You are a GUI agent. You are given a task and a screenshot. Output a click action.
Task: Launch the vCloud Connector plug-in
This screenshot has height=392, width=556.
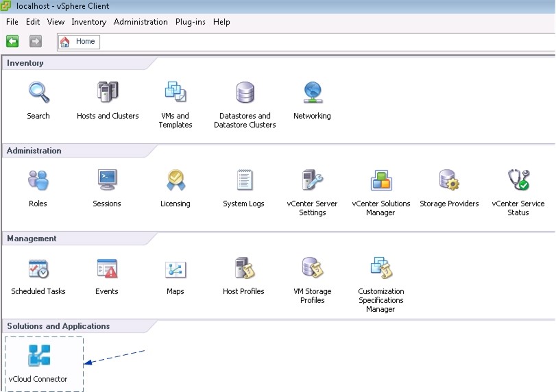click(x=39, y=356)
